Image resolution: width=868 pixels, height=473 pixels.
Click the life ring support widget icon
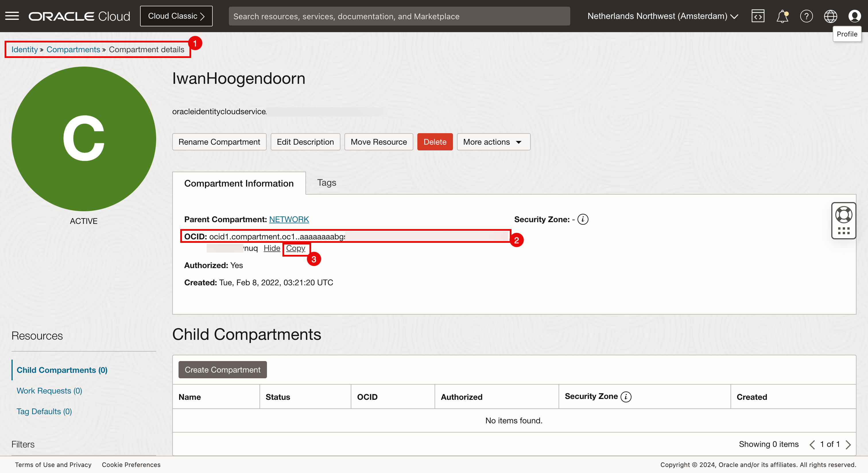pos(843,215)
